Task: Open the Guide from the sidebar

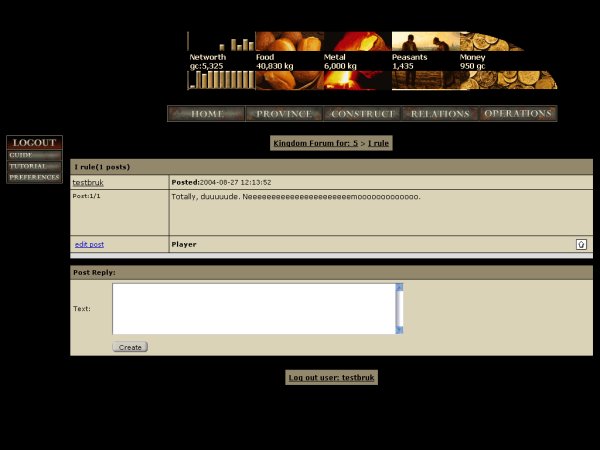Action: pyautogui.click(x=34, y=155)
